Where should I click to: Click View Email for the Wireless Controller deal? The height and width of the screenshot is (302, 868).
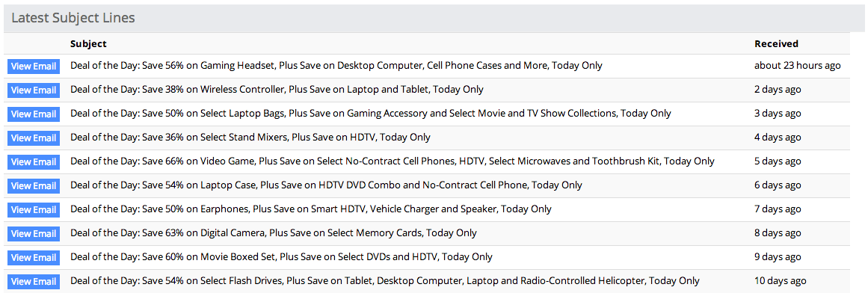(x=34, y=90)
